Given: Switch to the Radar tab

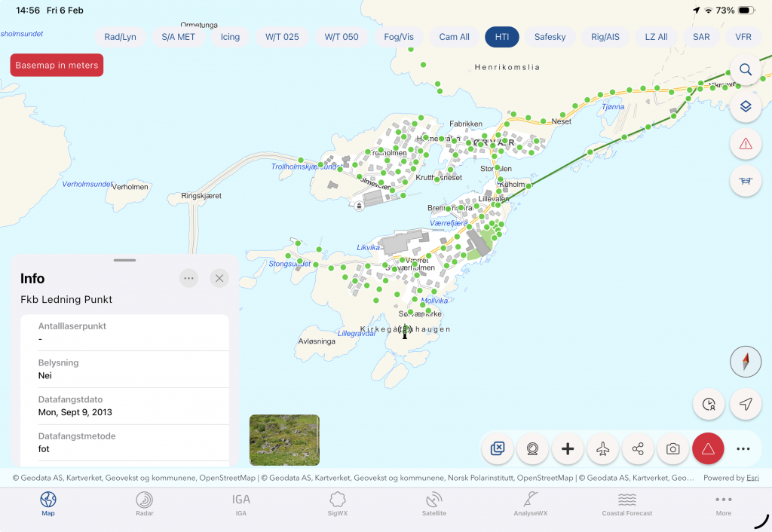Looking at the screenshot, I should tap(144, 503).
